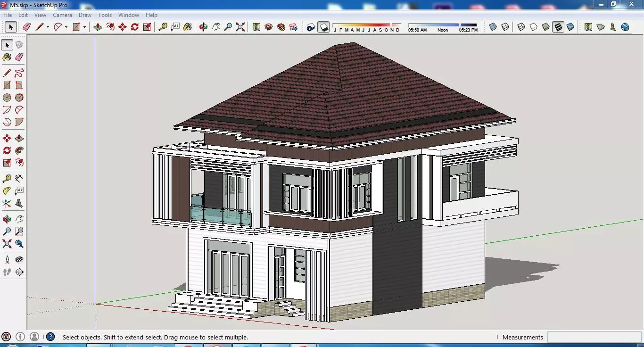Select Push/Pull tool in top toolbar

pos(98,27)
